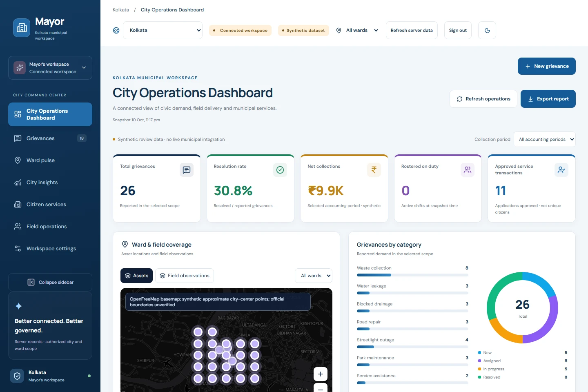Screen dimensions: 588x392
Task: Open the Grievances sidebar item
Action: pos(50,138)
